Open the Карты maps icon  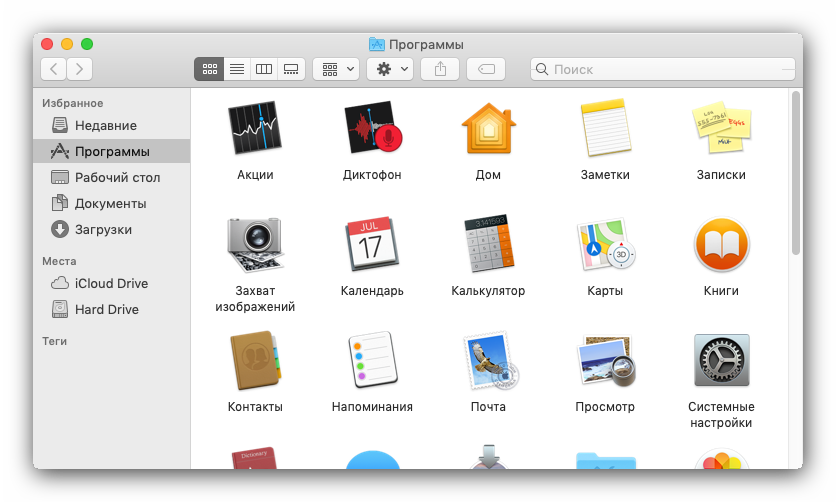pos(605,244)
